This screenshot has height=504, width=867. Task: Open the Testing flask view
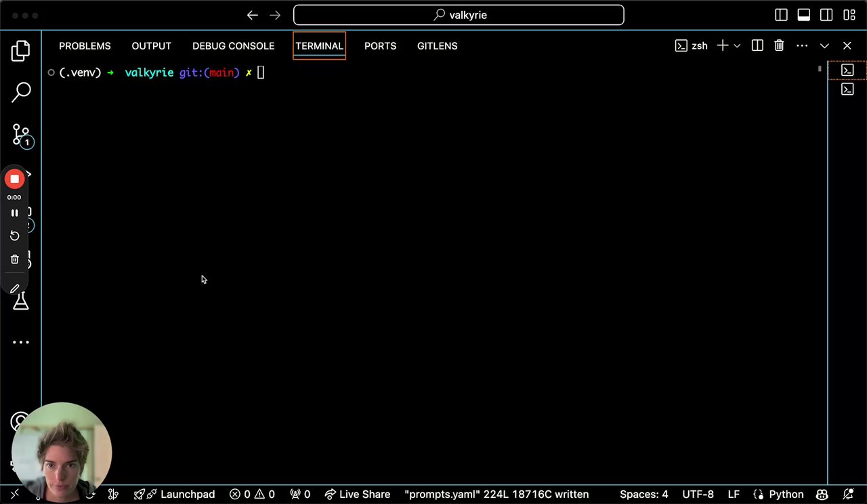[21, 301]
